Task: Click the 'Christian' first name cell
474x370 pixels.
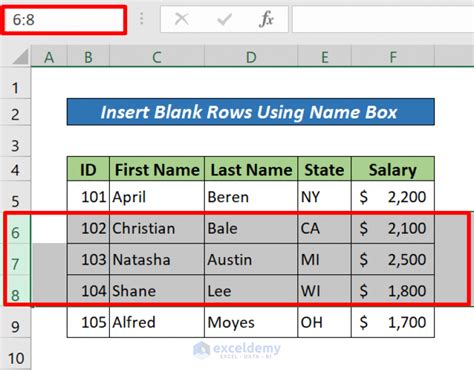Action: point(157,228)
